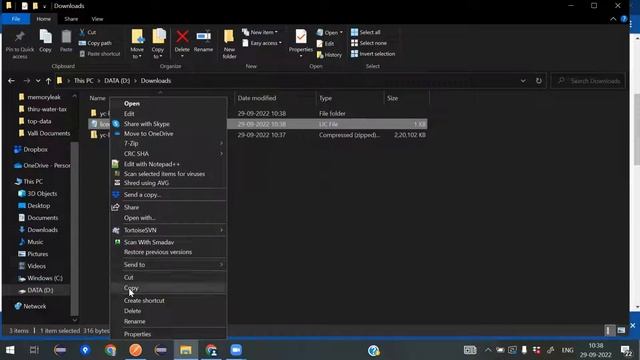Click Select none in ribbon

[369, 43]
